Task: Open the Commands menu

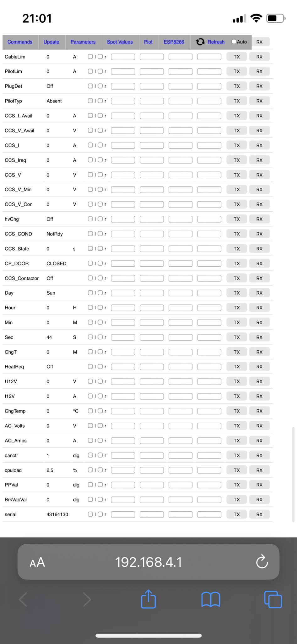Action: pyautogui.click(x=20, y=42)
